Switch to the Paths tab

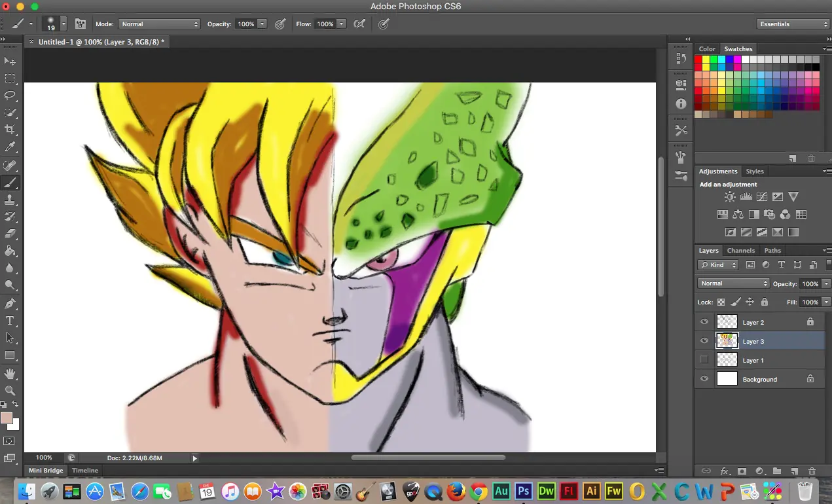click(x=772, y=251)
